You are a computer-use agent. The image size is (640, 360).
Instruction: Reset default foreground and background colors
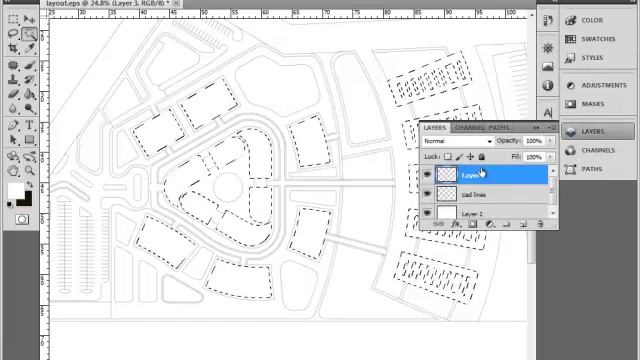pyautogui.click(x=10, y=204)
